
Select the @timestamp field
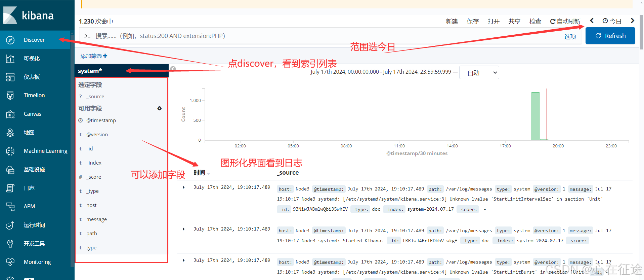click(x=101, y=120)
